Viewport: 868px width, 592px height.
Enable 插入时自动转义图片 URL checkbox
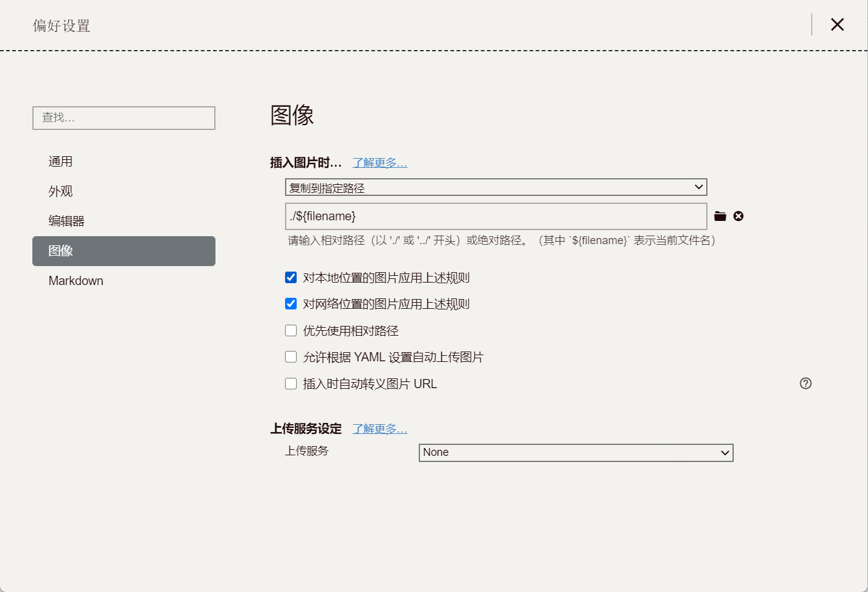291,384
